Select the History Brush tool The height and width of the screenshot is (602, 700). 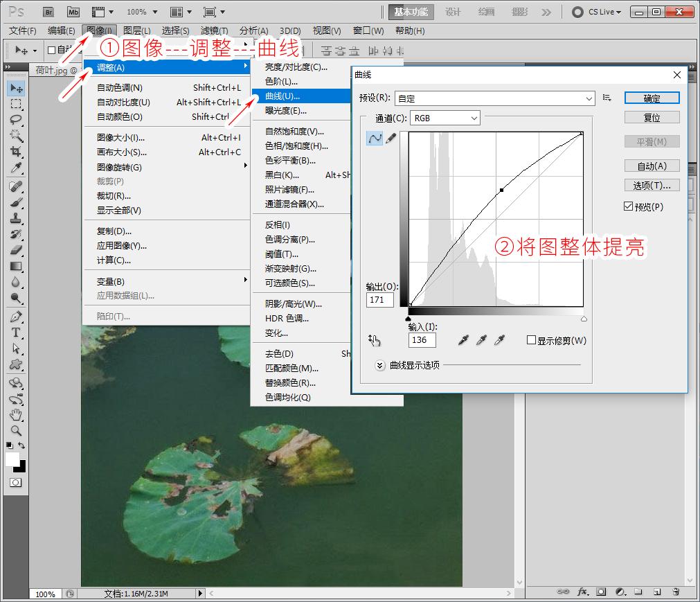[16, 234]
